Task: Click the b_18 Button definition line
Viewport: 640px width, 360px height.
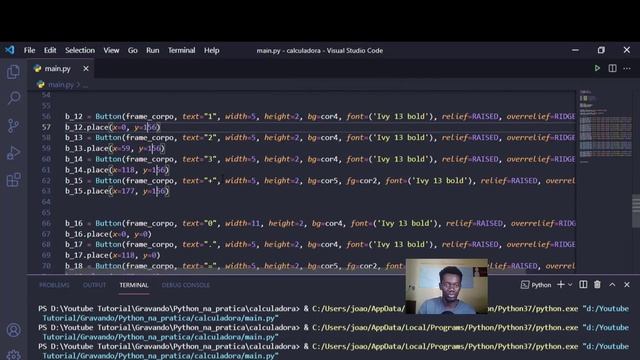Action: coord(320,266)
